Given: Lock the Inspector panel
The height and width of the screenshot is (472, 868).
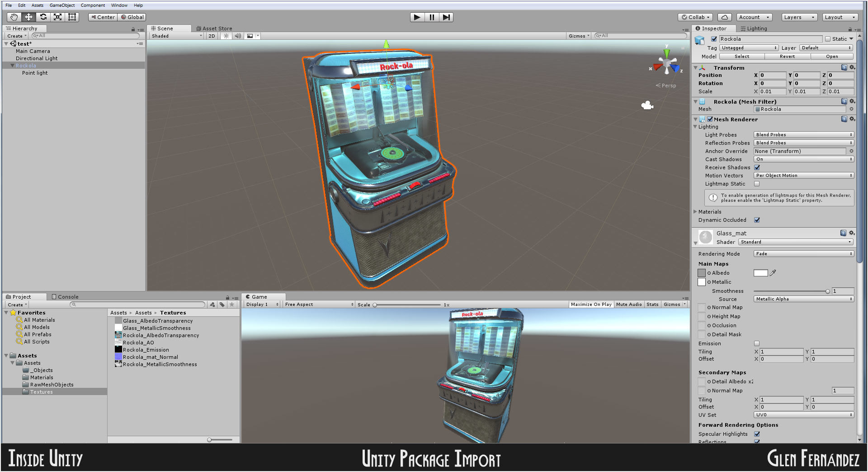Looking at the screenshot, I should 851,29.
